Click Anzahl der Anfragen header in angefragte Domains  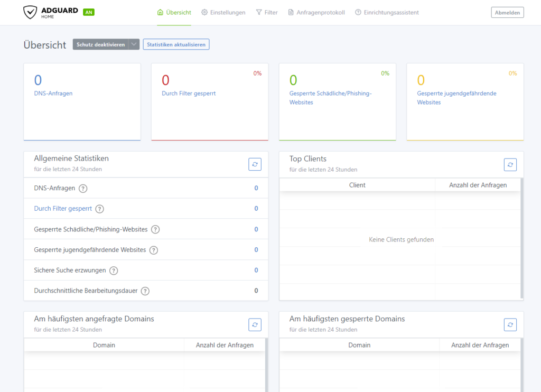(x=225, y=345)
